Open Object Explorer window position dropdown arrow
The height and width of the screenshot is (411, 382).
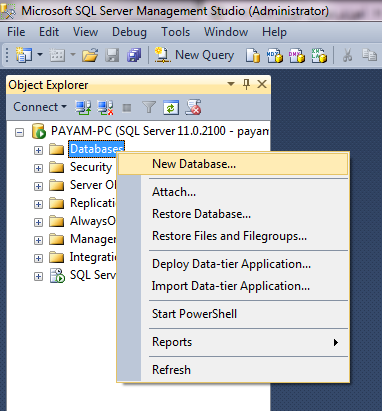[231, 84]
